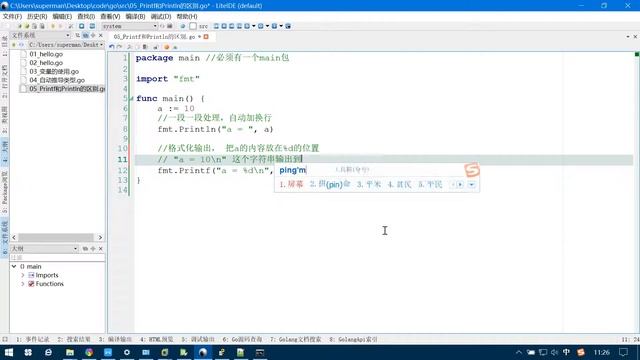Click IME next-page candidates arrow
The height and width of the screenshot is (360, 640).
tap(460, 184)
